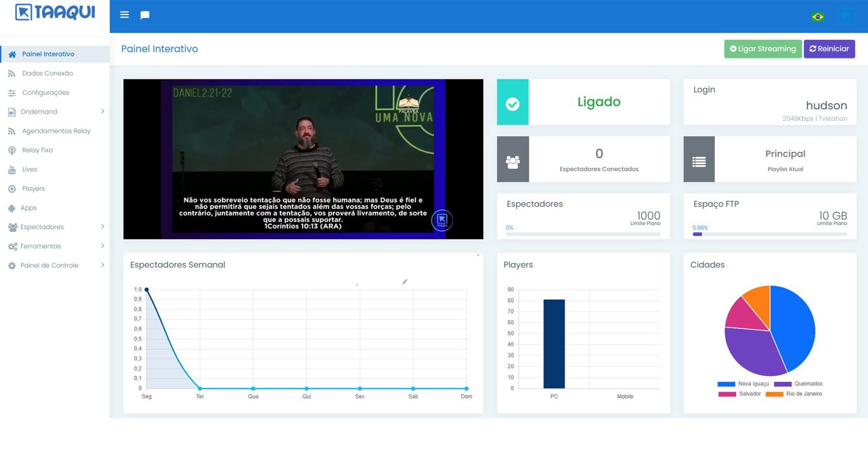This screenshot has height=457, width=868.
Task: Click the live video preview player
Action: (303, 159)
